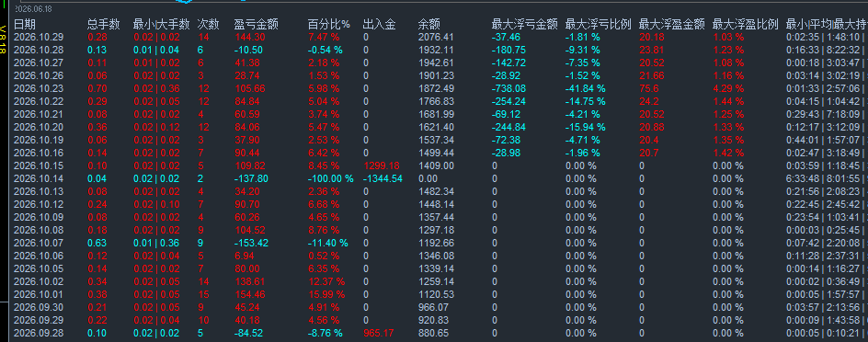868x342 pixels.
Task: Click balance 880.65
Action: pos(433,333)
